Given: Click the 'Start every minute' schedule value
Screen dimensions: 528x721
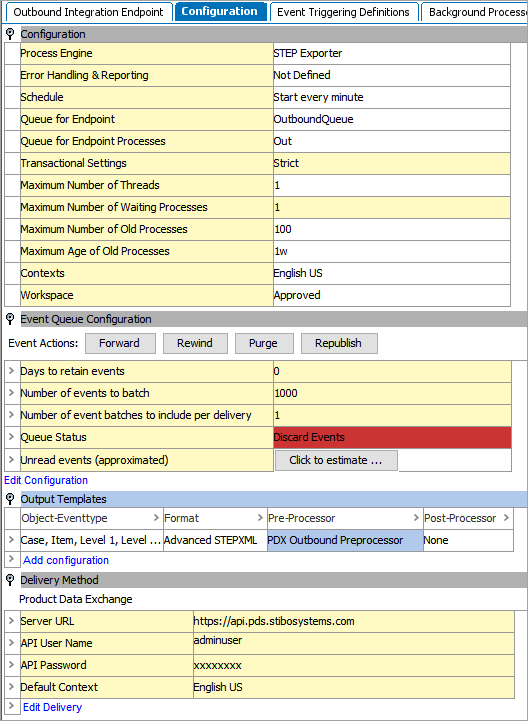Looking at the screenshot, I should (x=391, y=97).
